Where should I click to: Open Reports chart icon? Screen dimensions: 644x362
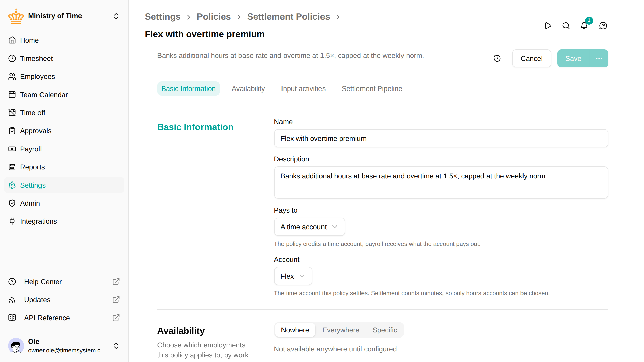[x=12, y=167]
